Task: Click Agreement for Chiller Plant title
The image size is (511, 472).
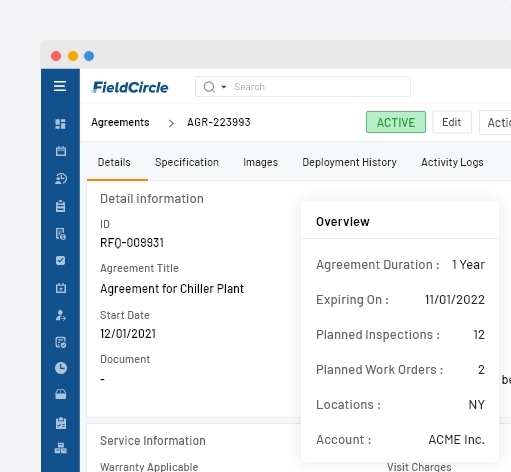Action: [x=172, y=289]
